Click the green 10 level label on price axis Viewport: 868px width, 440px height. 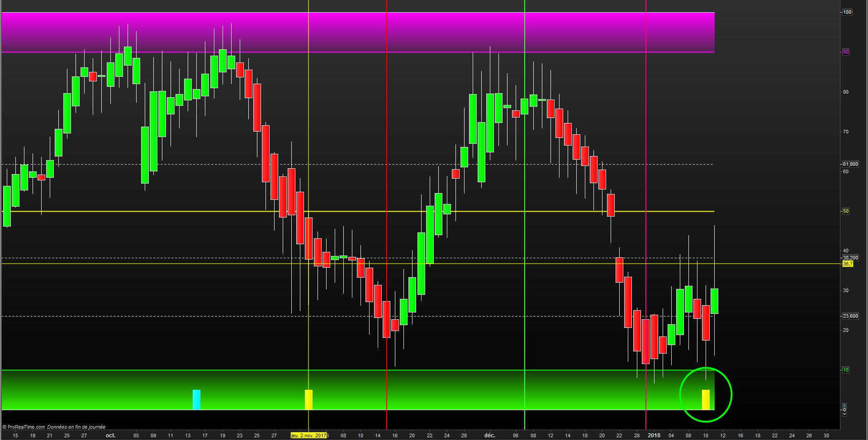tap(845, 370)
